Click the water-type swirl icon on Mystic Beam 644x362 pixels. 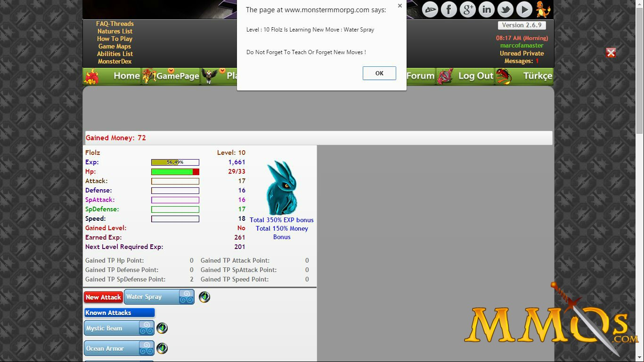click(x=146, y=328)
